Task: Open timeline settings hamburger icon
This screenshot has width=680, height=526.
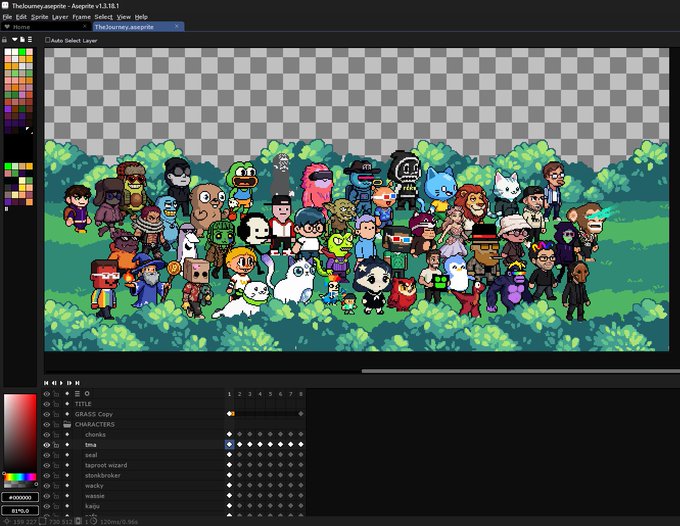Action: pyautogui.click(x=77, y=394)
